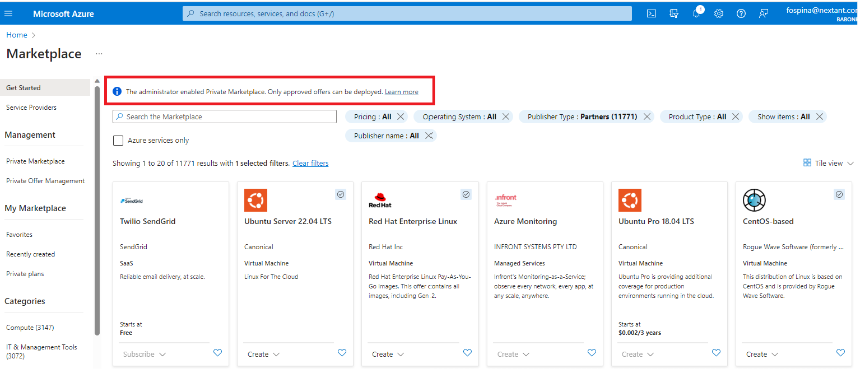Viewport: 858px width, 374px height.
Task: Remove the Publisher name filter chip
Action: [x=428, y=136]
